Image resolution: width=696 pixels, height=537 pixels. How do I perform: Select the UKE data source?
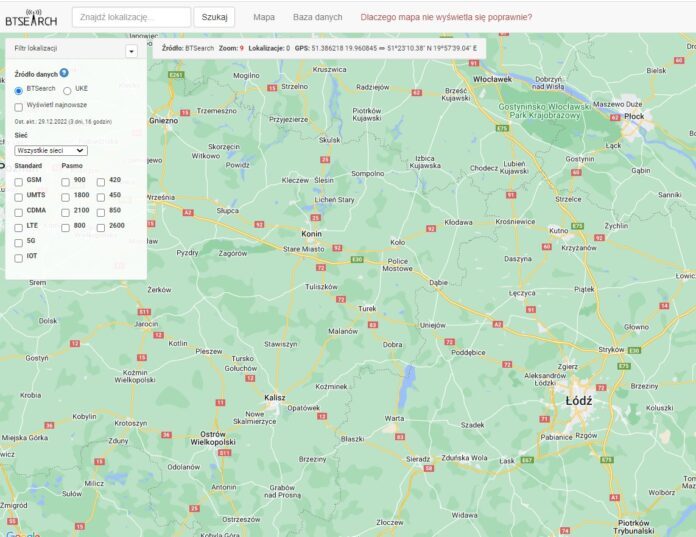pos(67,89)
